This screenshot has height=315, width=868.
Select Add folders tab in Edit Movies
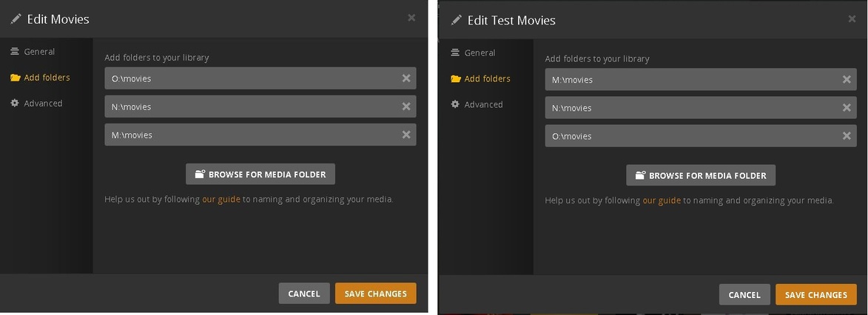(x=47, y=78)
